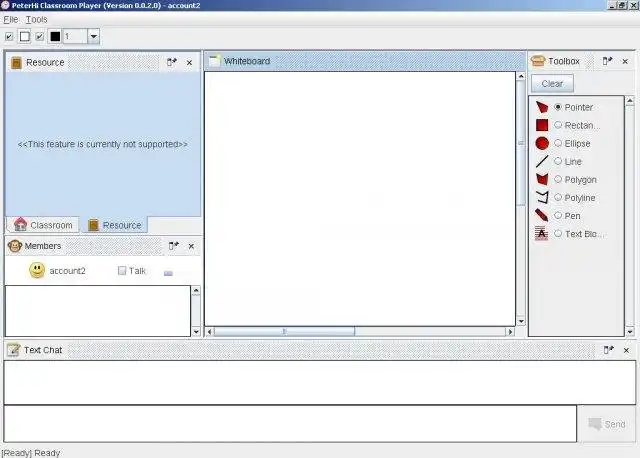Select the Text Block radio button
Viewport: 640px width, 458px height.
(558, 233)
